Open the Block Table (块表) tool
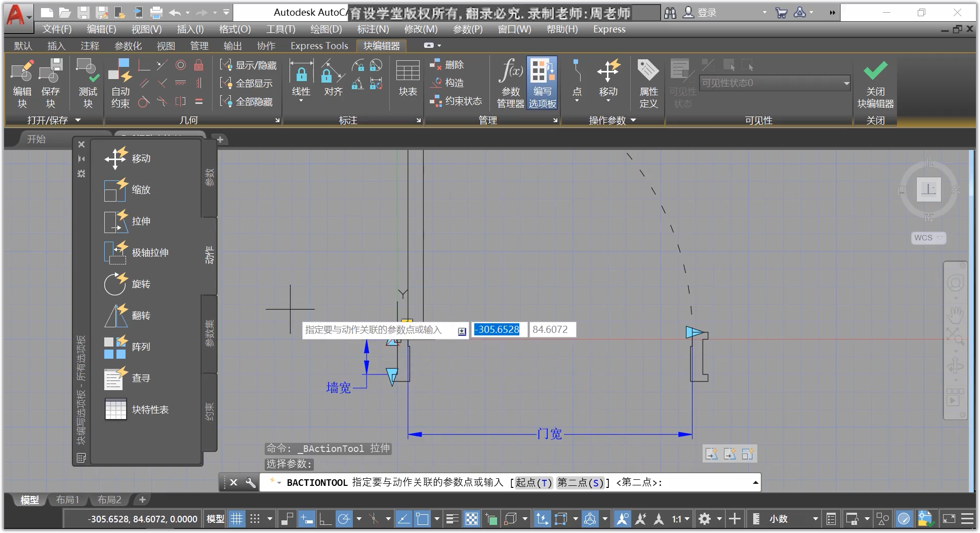 coord(407,79)
